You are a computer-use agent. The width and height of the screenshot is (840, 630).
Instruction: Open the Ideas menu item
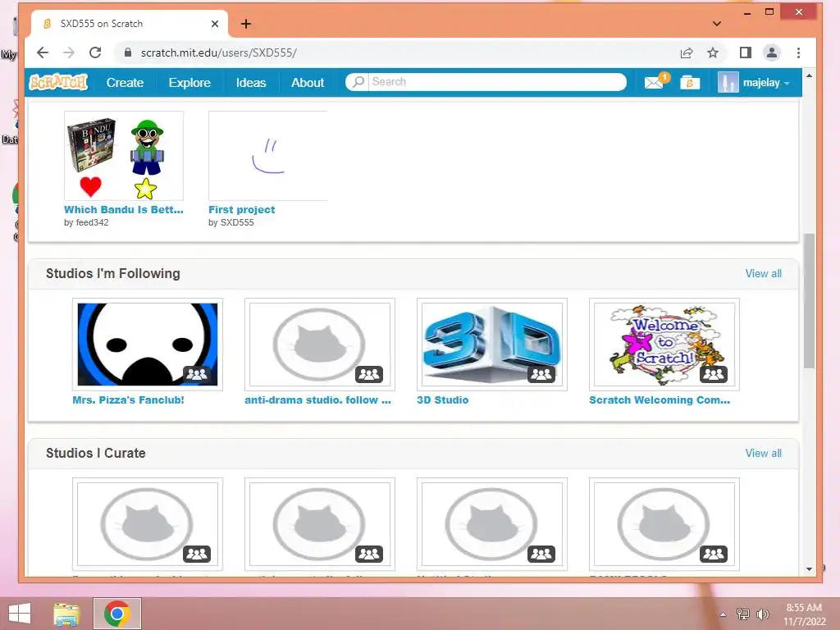pos(251,83)
